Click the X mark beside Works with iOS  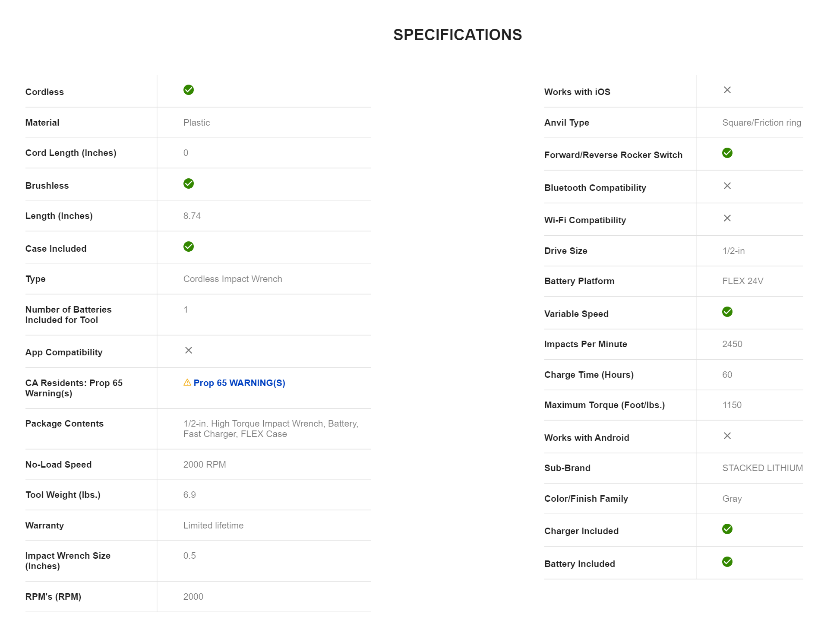pyautogui.click(x=727, y=90)
